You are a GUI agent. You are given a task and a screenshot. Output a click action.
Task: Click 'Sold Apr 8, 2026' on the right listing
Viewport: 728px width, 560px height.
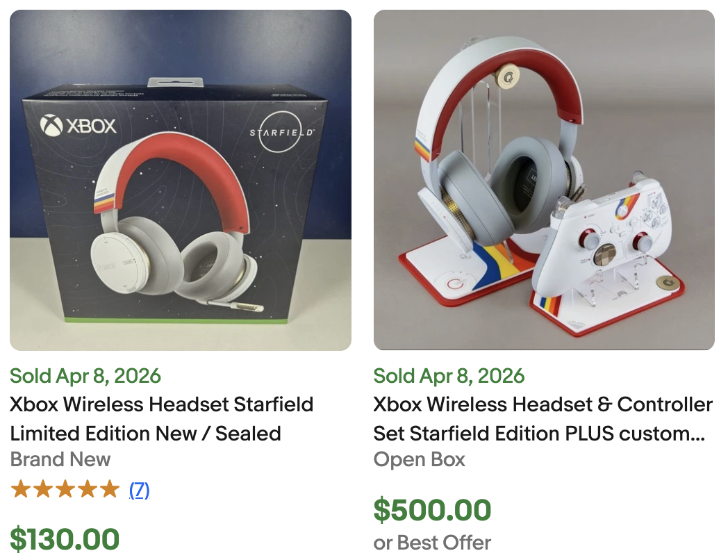tap(449, 376)
